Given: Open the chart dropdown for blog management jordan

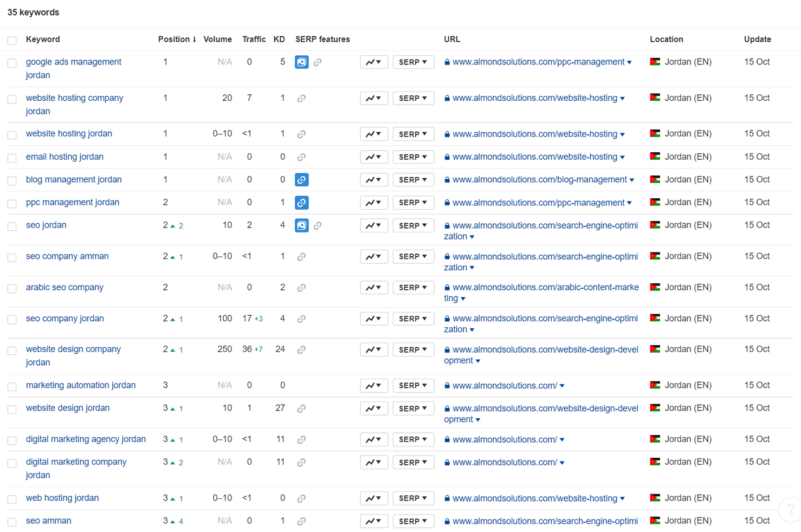Looking at the screenshot, I should click(374, 180).
